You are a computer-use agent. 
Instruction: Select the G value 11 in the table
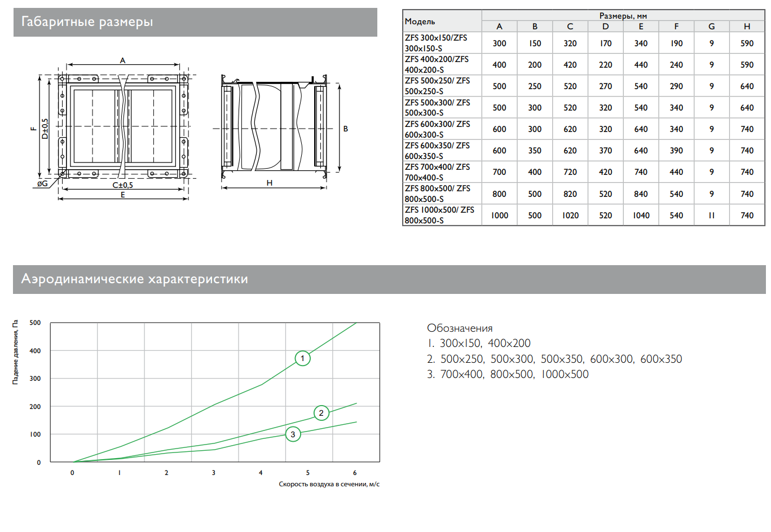pyautogui.click(x=712, y=216)
